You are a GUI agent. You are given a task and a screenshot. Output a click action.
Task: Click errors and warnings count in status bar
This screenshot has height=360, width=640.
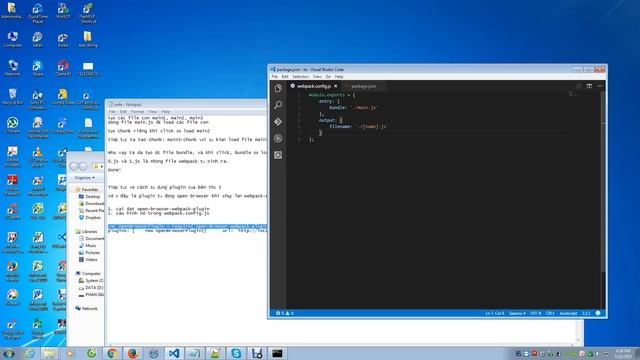(284, 313)
